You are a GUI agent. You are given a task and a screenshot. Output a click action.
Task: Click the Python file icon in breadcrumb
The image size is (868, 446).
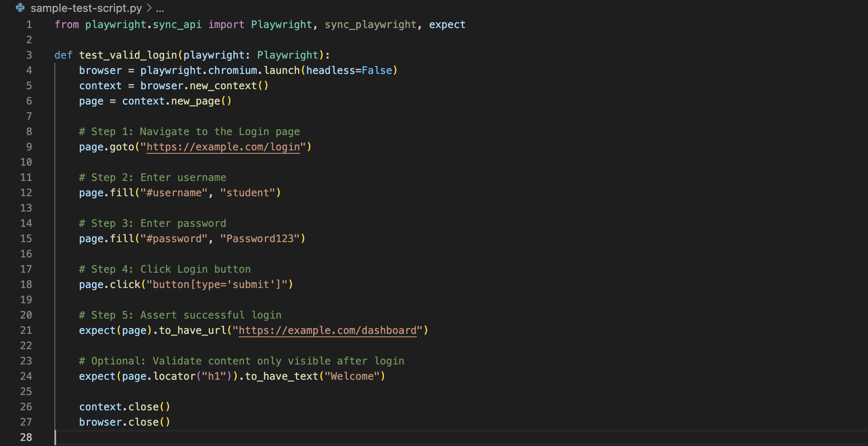[x=20, y=8]
